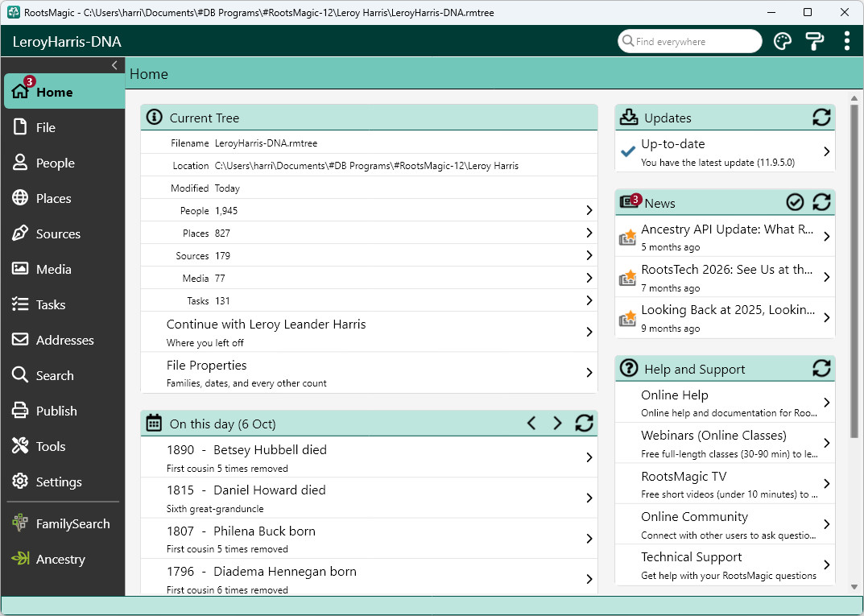Open Webinars (Online Classes)
This screenshot has height=616, width=864.
pos(726,443)
